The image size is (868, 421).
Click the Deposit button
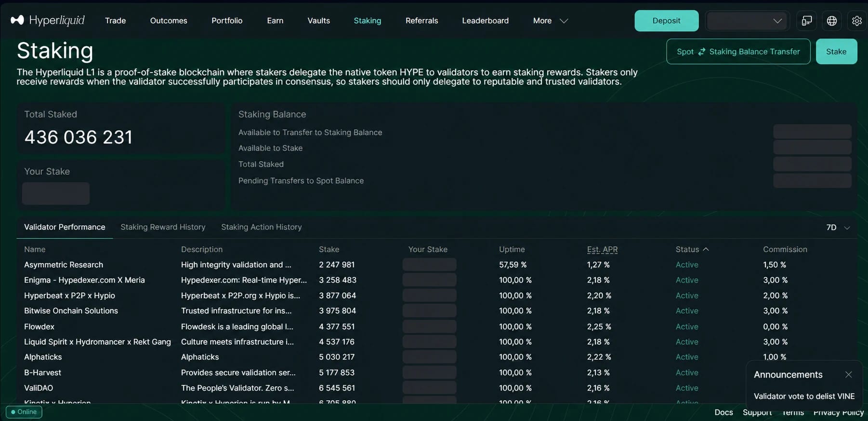[666, 21]
